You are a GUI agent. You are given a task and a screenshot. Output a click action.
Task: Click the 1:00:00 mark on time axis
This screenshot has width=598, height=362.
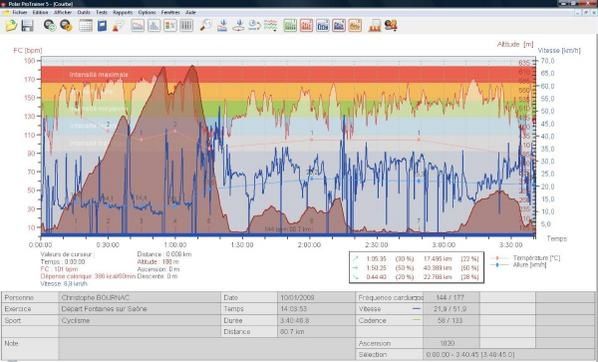pyautogui.click(x=175, y=245)
